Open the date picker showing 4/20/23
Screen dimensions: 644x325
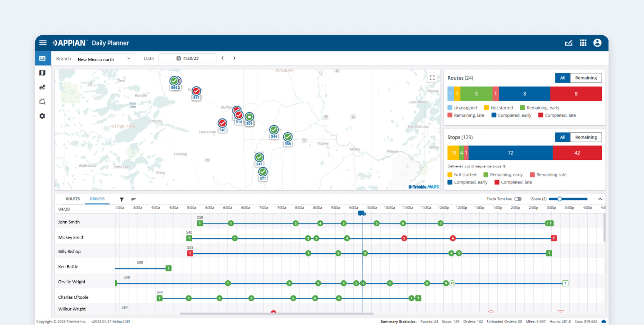(x=187, y=58)
